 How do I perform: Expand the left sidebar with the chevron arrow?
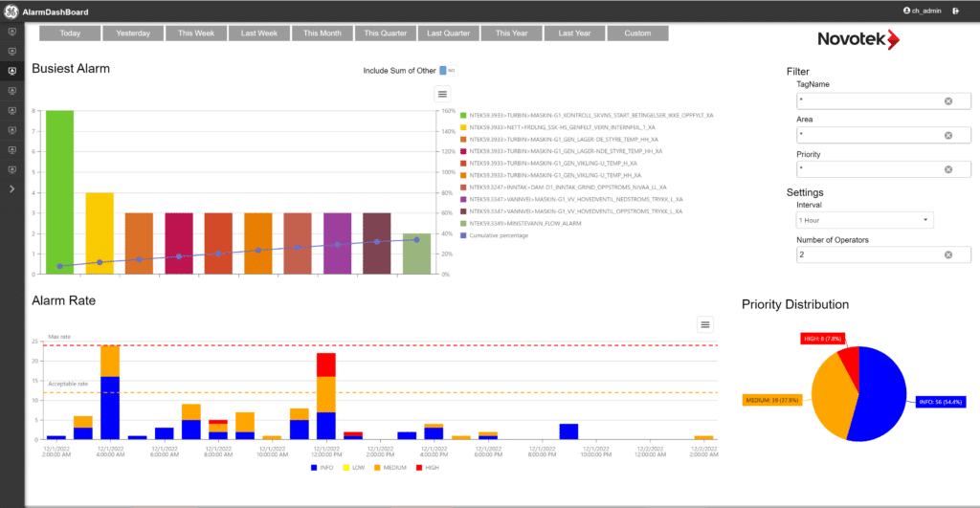(x=11, y=188)
